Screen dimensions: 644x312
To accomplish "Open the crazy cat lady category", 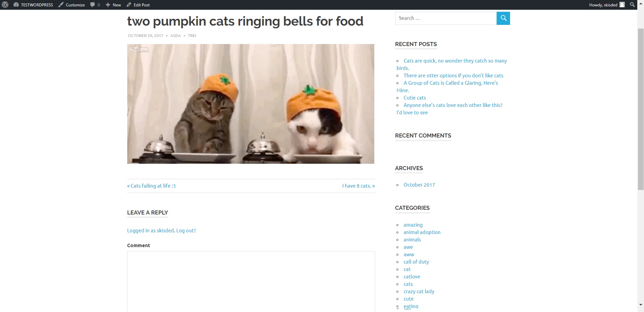I will [419, 291].
